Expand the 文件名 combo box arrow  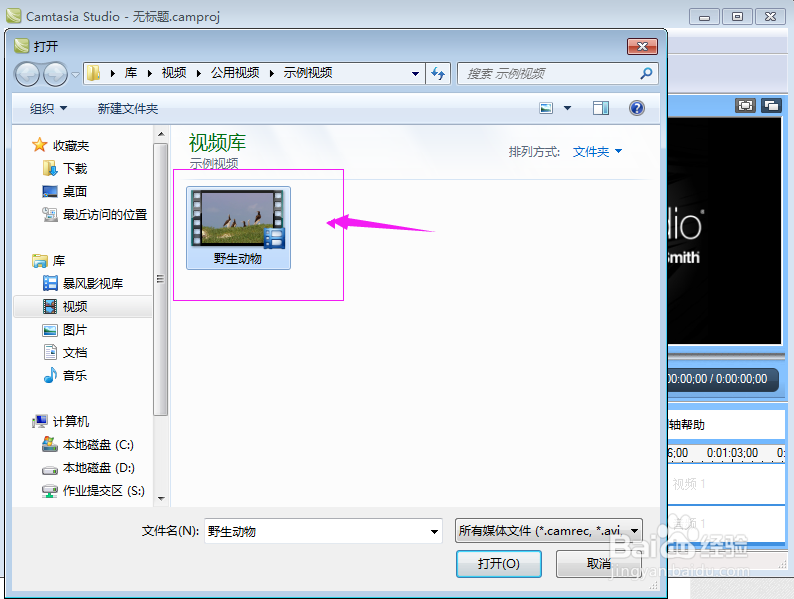pyautogui.click(x=434, y=532)
